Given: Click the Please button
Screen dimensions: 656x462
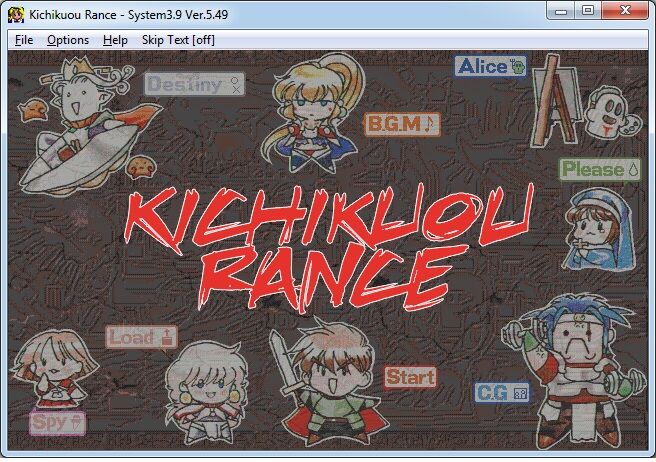Looking at the screenshot, I should coord(600,169).
